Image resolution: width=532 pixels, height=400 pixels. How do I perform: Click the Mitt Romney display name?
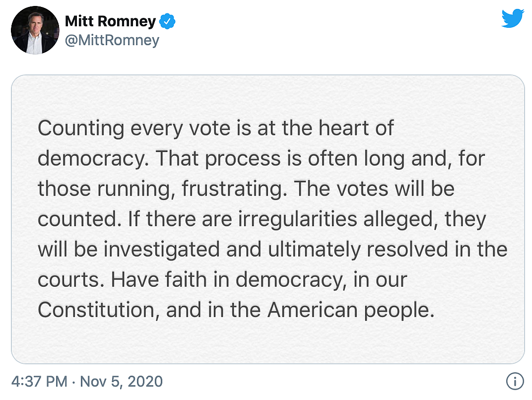(x=110, y=21)
